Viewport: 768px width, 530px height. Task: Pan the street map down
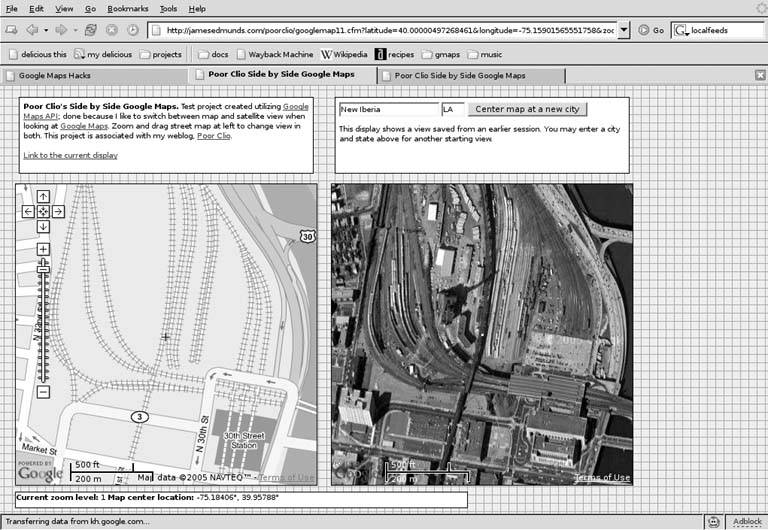coord(43,227)
